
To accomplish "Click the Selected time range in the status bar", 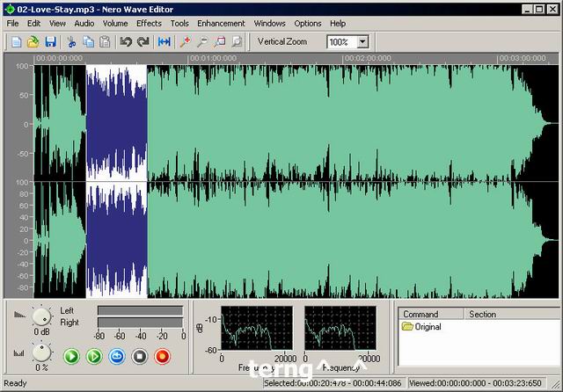I will tap(333, 383).
